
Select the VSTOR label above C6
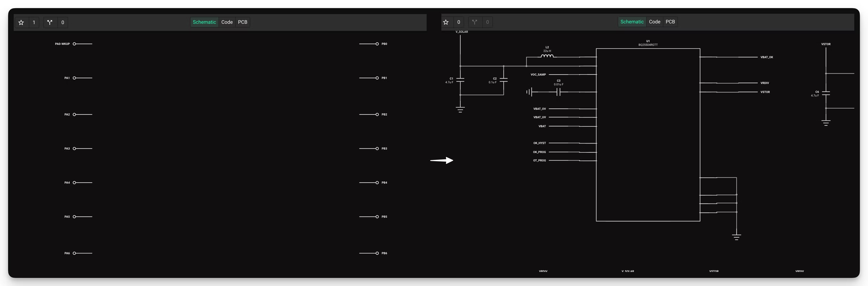point(826,44)
